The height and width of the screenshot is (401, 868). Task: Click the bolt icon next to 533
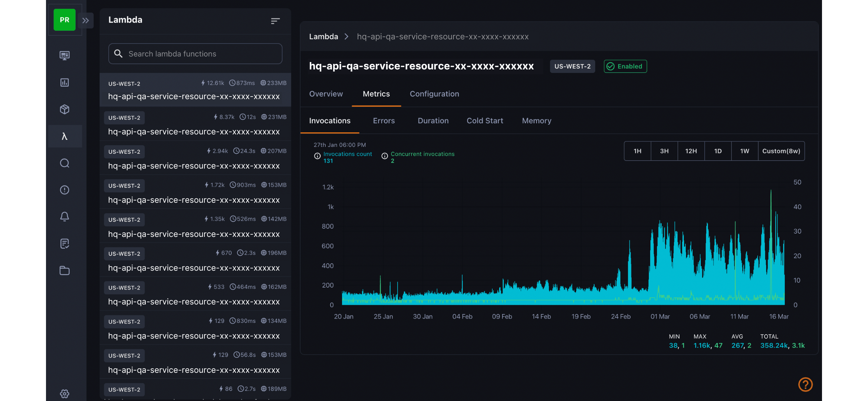[210, 287]
